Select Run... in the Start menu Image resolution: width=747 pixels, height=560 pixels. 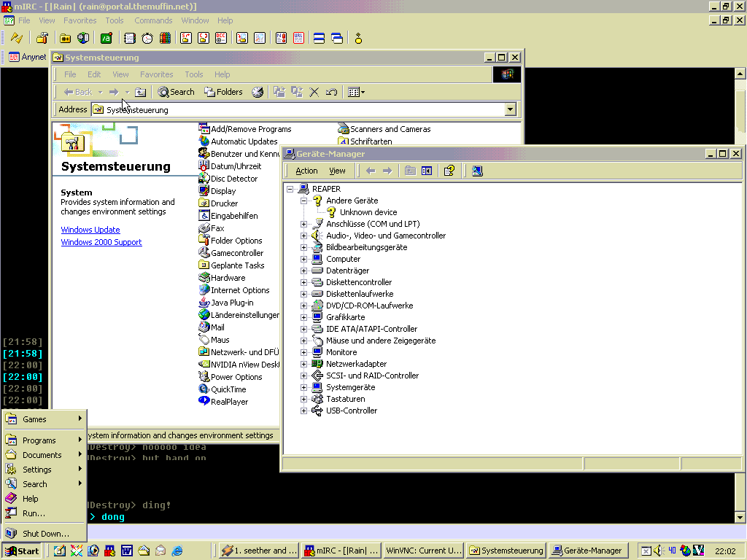point(44,513)
